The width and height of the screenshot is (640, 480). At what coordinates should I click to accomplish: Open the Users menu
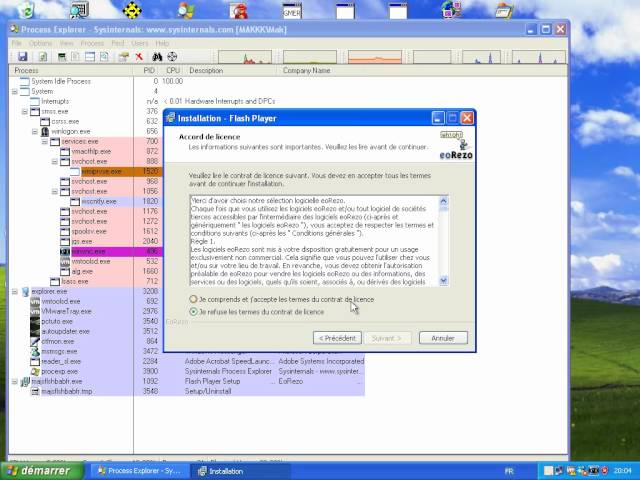(140, 43)
